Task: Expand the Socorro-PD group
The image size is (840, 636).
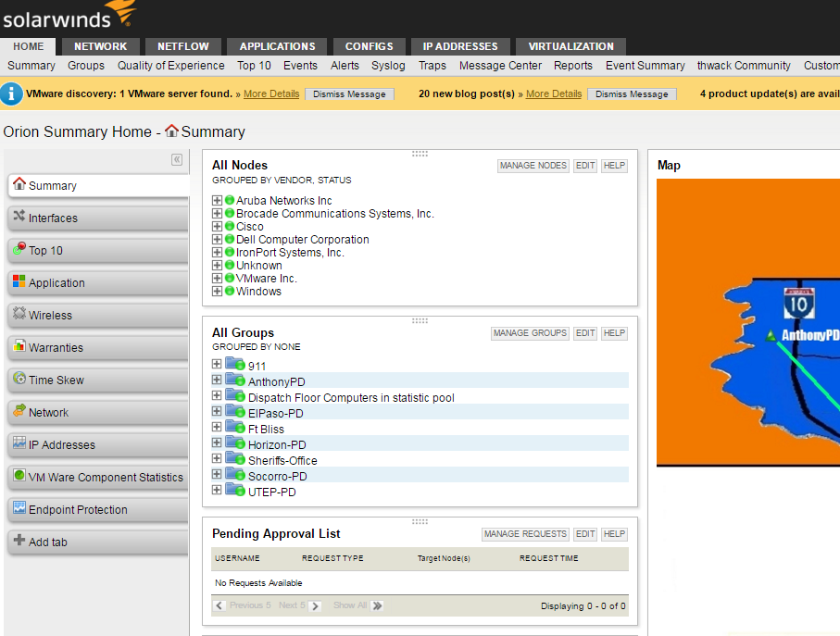Action: [x=217, y=474]
